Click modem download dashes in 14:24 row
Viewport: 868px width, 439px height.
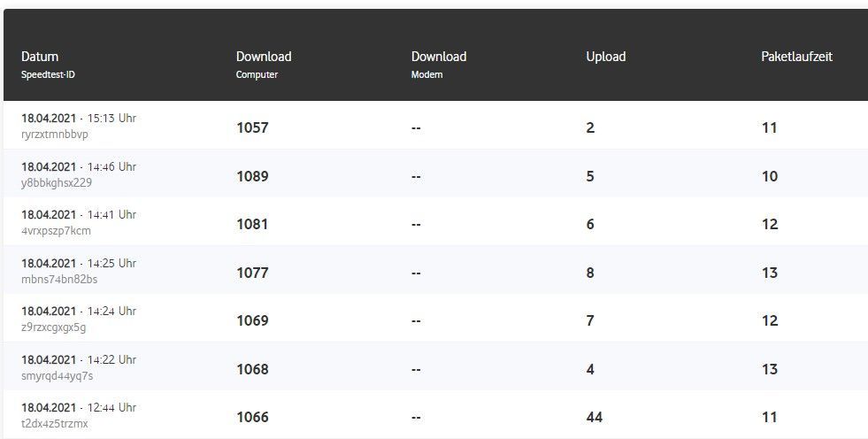416,321
